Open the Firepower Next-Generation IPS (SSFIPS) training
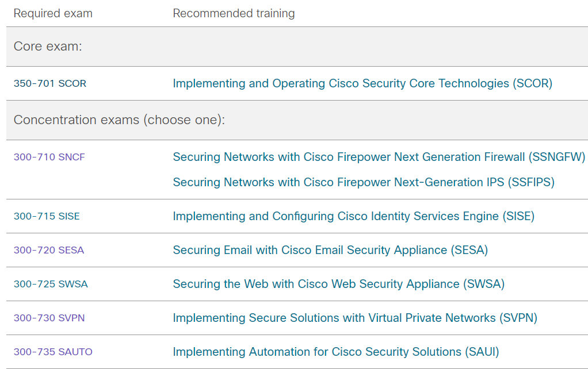Image resolution: width=588 pixels, height=369 pixels. click(x=363, y=183)
